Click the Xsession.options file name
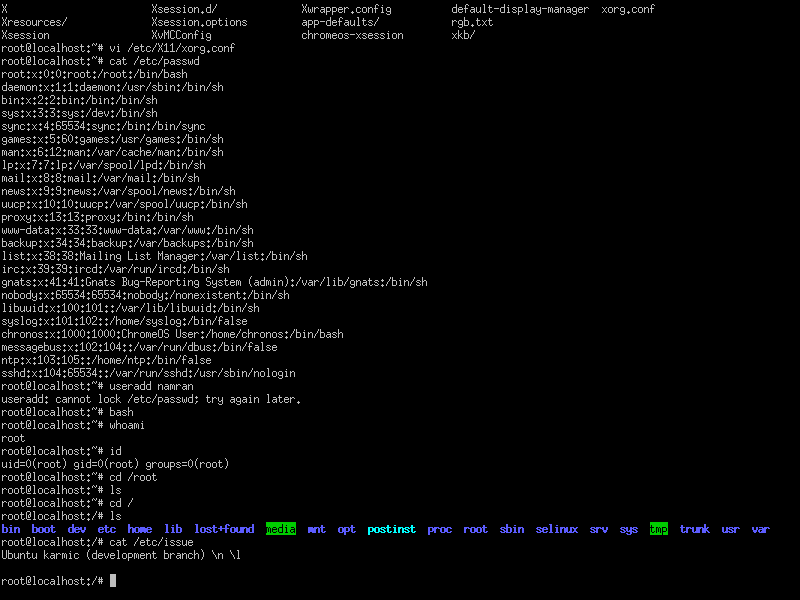800x600 pixels. (x=199, y=22)
